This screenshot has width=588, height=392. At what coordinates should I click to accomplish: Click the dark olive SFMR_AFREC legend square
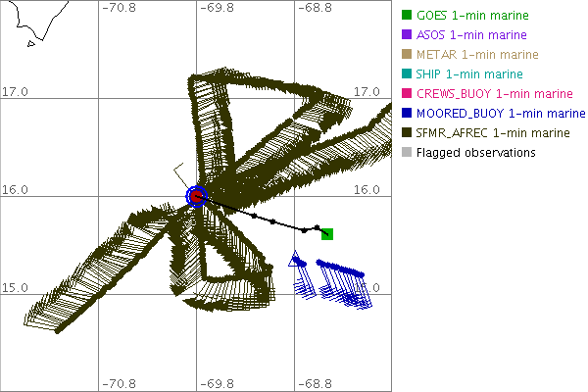coord(407,133)
